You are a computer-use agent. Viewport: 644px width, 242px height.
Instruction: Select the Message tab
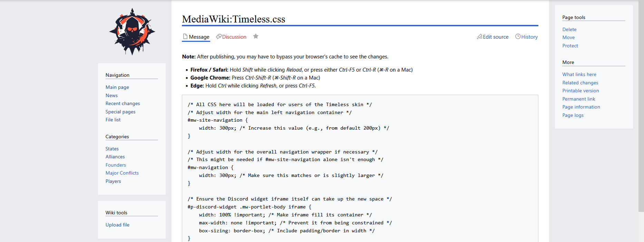click(199, 37)
